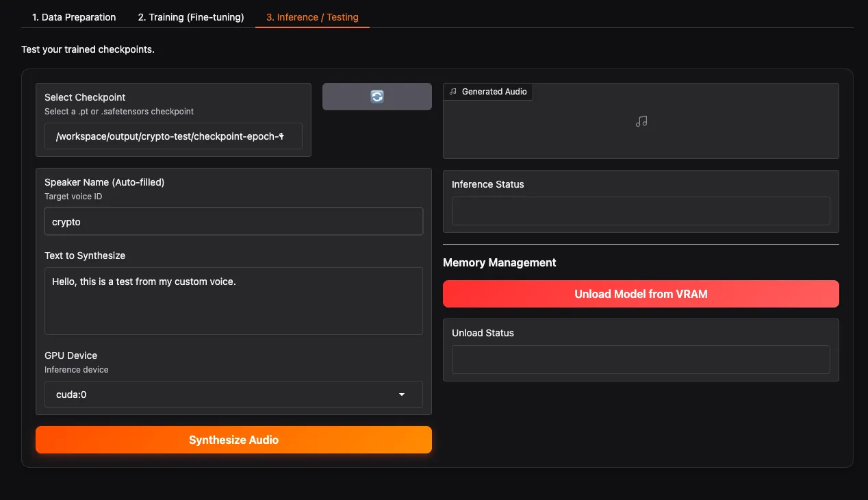Click Unload Model from VRAM button

[x=641, y=294]
